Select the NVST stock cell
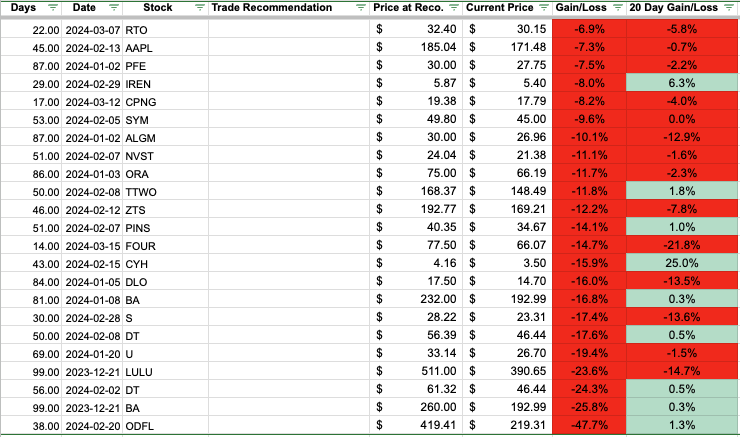The height and width of the screenshot is (437, 740). click(x=166, y=156)
